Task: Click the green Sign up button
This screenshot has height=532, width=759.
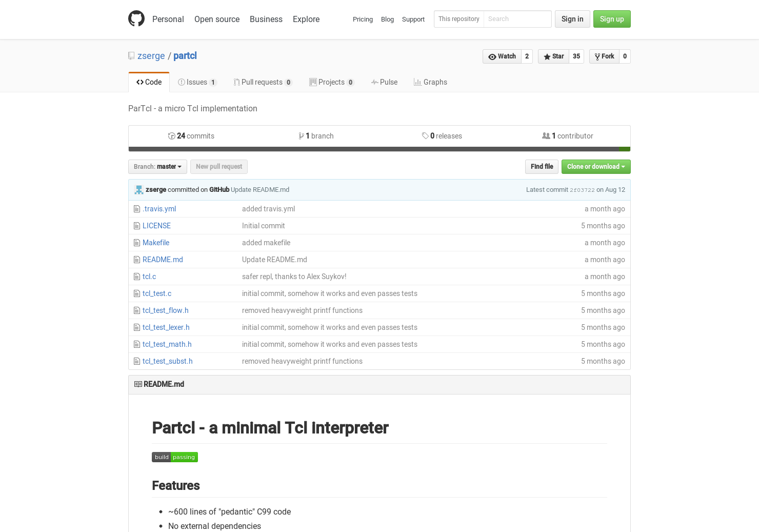Action: (x=612, y=19)
